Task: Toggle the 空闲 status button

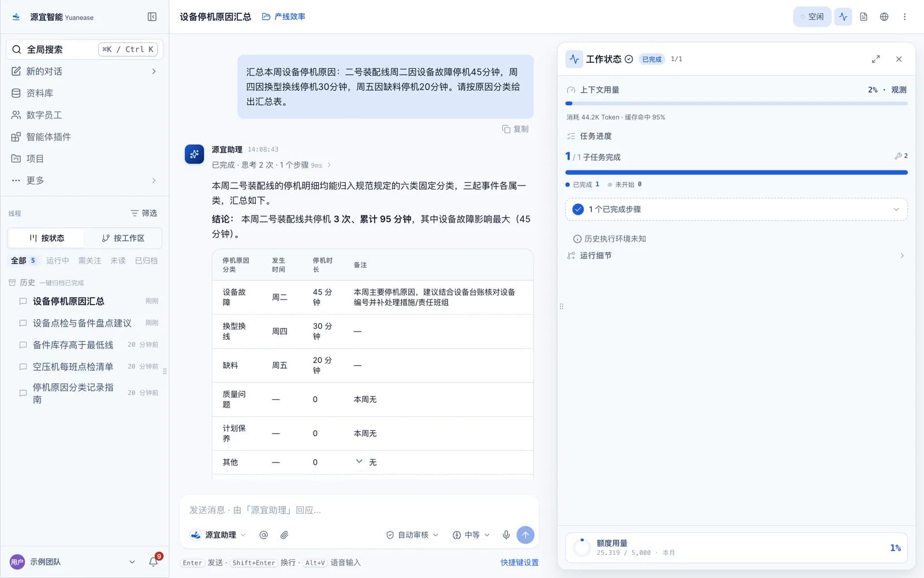Action: [x=812, y=17]
